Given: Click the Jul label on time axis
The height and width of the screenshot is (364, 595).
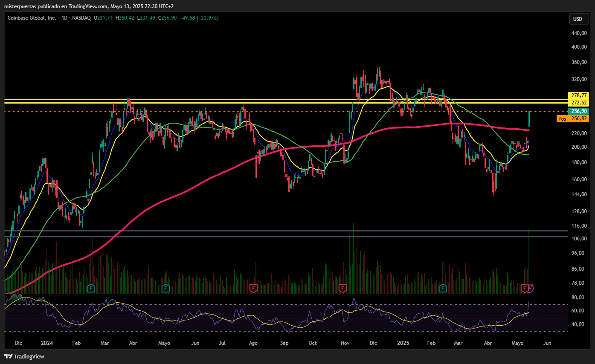Looking at the screenshot, I should (x=222, y=343).
